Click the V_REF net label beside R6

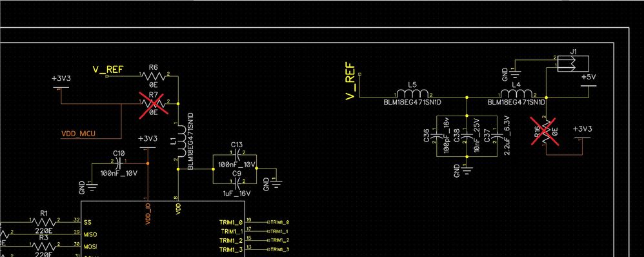coord(108,70)
